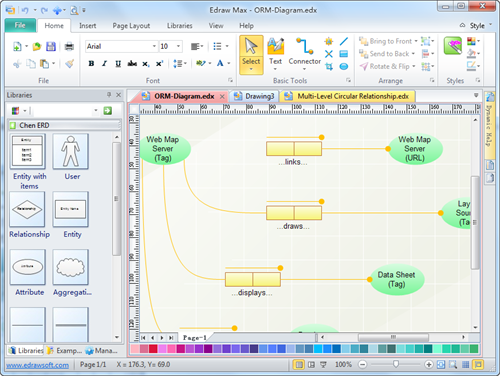Click the Bring to Front button

click(x=386, y=41)
